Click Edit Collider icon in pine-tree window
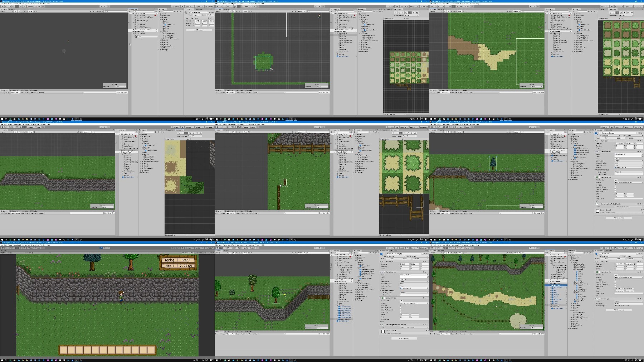This screenshot has height=362, width=644. coord(616,180)
